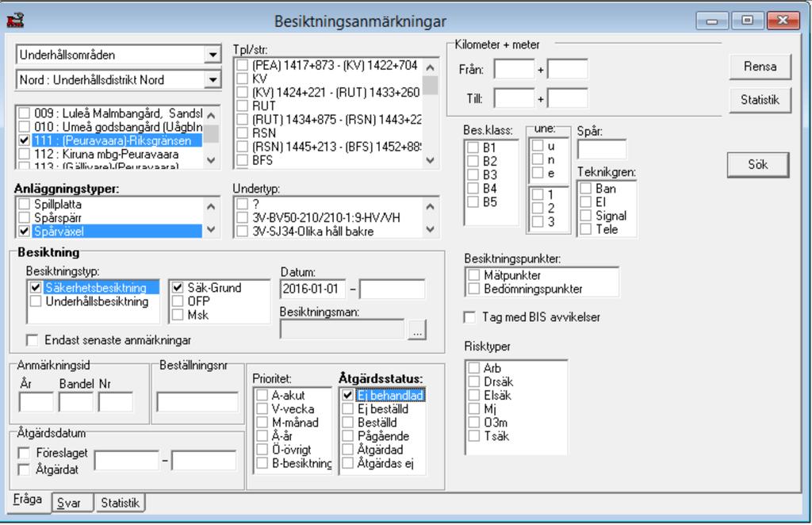Check Åtgärdsstatus Pågående
812x525 pixels.
point(347,436)
